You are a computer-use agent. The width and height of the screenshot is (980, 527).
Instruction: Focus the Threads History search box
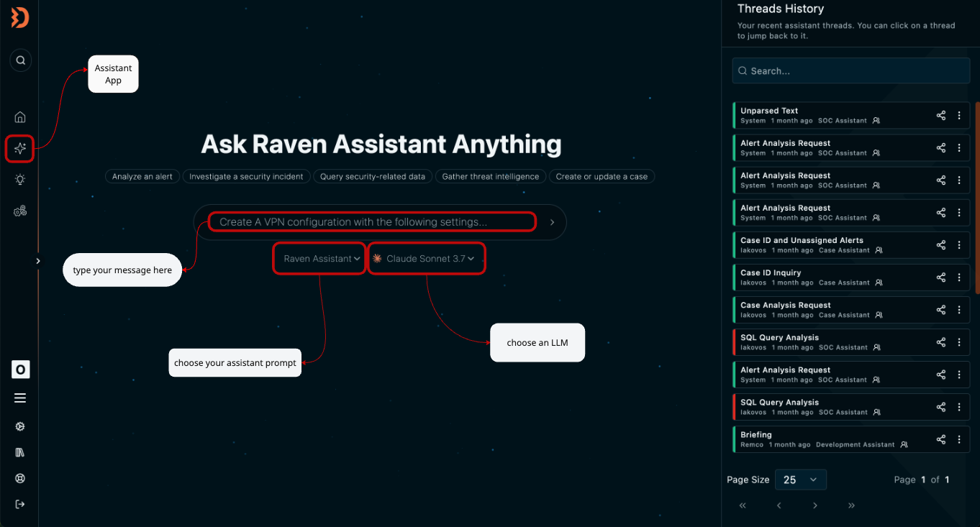click(x=851, y=71)
